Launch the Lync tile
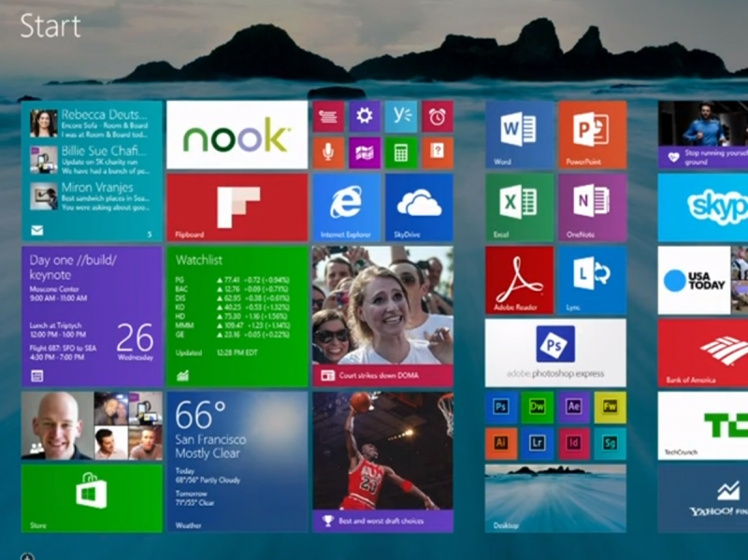This screenshot has height=560, width=748. (592, 280)
